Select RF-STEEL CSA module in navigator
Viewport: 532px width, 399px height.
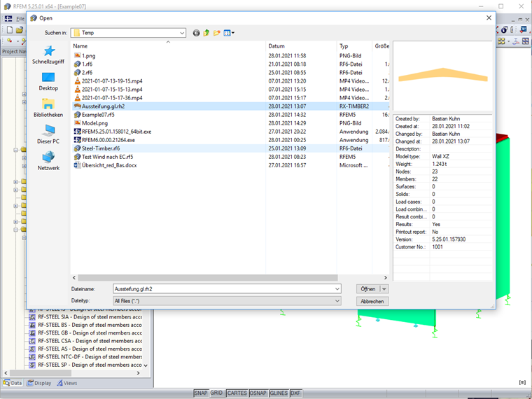click(x=85, y=341)
